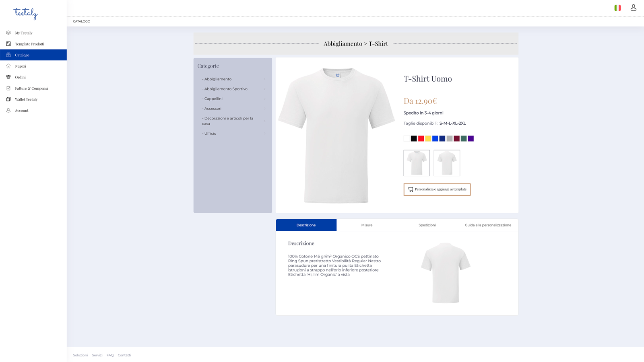Click the CATALOGO breadcrumb item
Image resolution: width=644 pixels, height=362 pixels.
click(82, 21)
